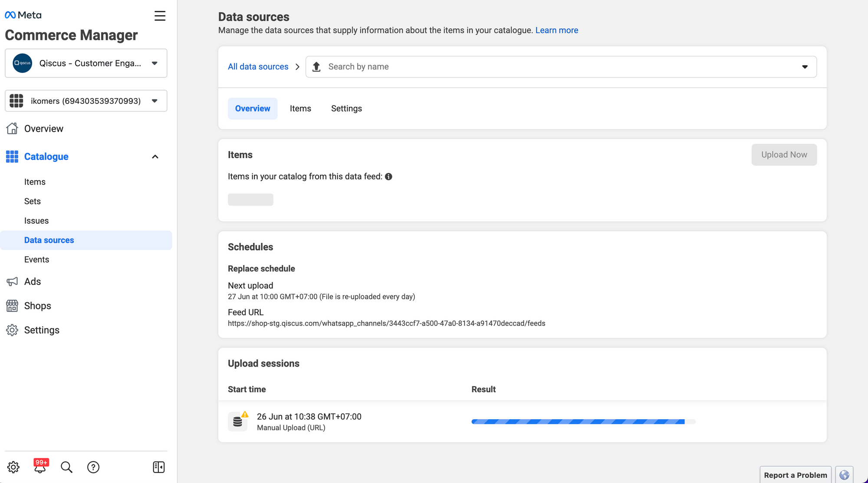Switch to the Items tab
The height and width of the screenshot is (483, 868).
point(300,109)
